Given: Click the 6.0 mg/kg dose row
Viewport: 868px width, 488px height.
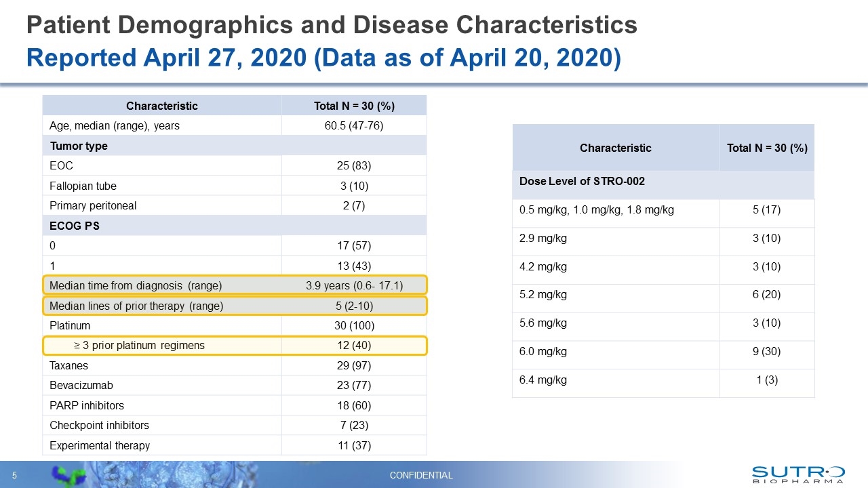Looking at the screenshot, I should 663,351.
